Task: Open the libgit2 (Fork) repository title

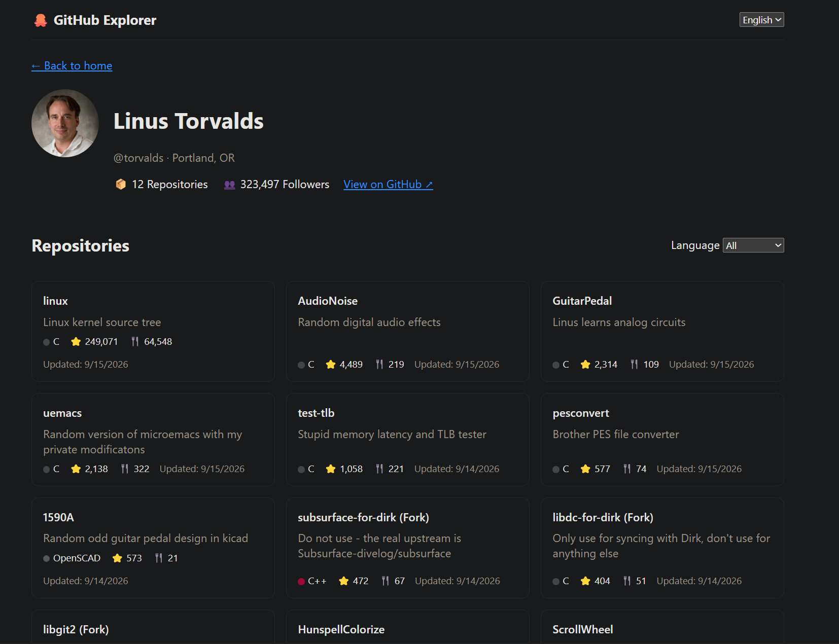Action: [x=76, y=630]
